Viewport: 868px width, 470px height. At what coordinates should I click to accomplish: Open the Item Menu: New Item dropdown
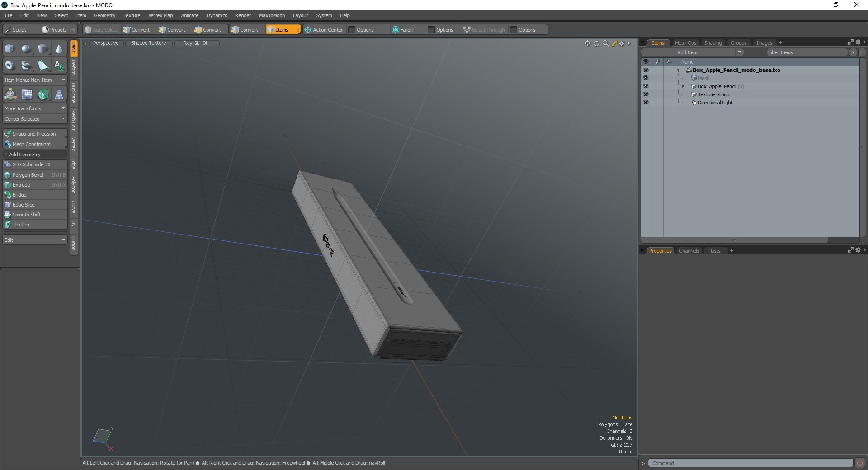[x=35, y=80]
